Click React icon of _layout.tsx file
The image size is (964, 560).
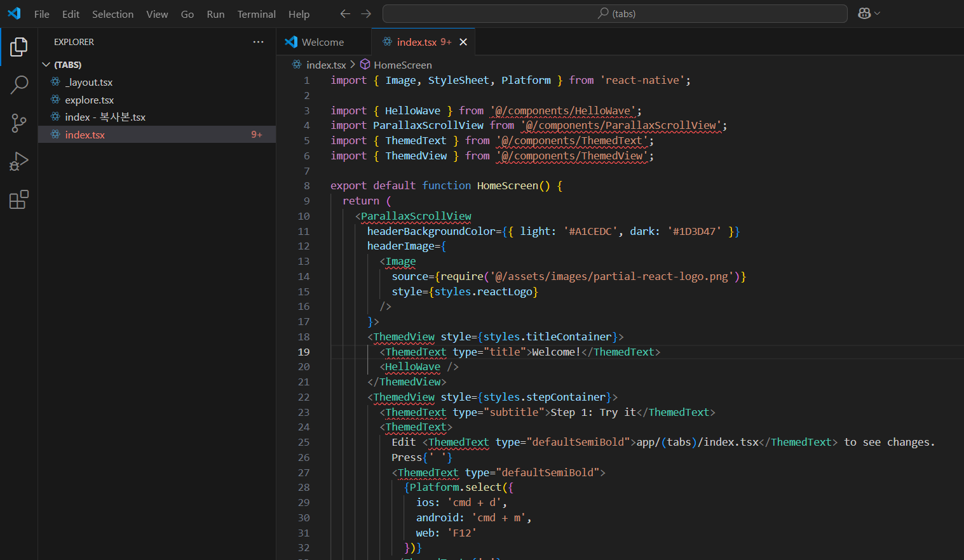[x=55, y=82]
